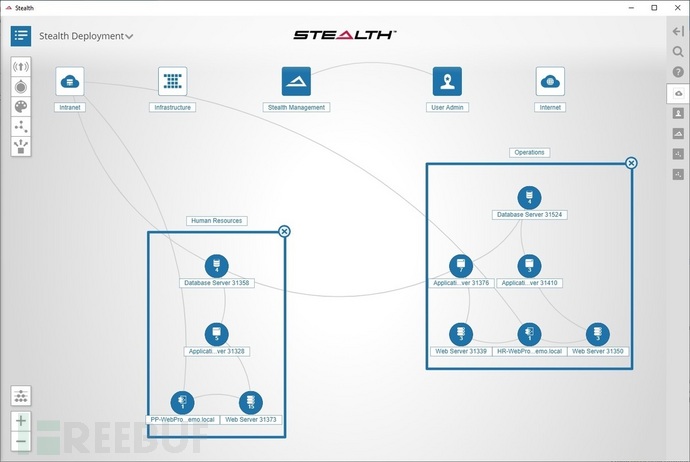Image resolution: width=690 pixels, height=462 pixels.
Task: Click the hierarchy layout button
Action: click(x=21, y=396)
